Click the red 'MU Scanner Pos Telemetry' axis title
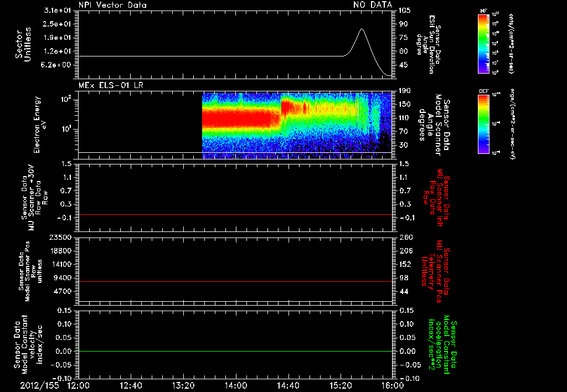Image resolution: width=567 pixels, height=392 pixels. point(435,271)
